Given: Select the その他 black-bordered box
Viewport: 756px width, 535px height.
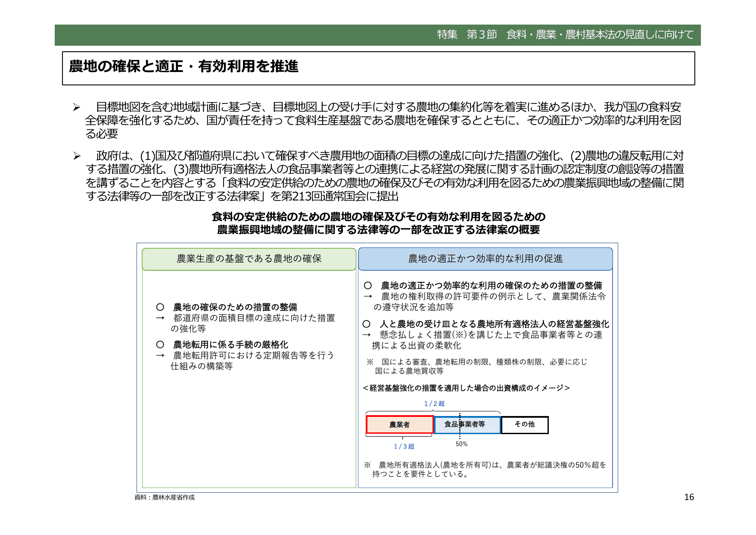Looking at the screenshot, I should [524, 425].
